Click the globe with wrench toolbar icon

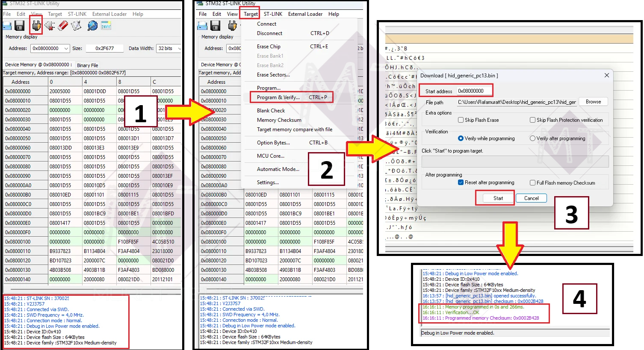point(92,26)
